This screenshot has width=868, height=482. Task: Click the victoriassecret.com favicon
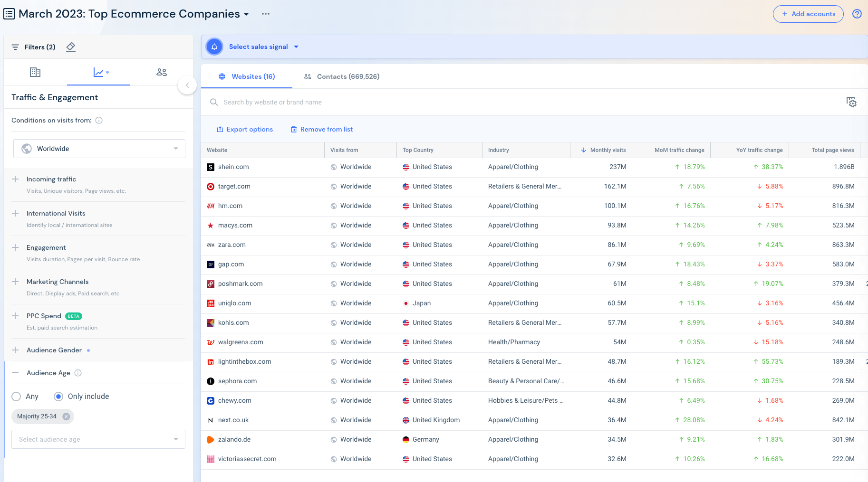(211, 459)
